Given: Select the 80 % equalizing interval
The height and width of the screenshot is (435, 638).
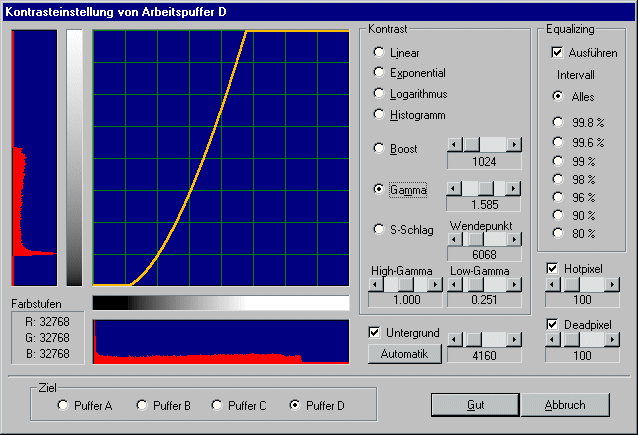Looking at the screenshot, I should (557, 234).
